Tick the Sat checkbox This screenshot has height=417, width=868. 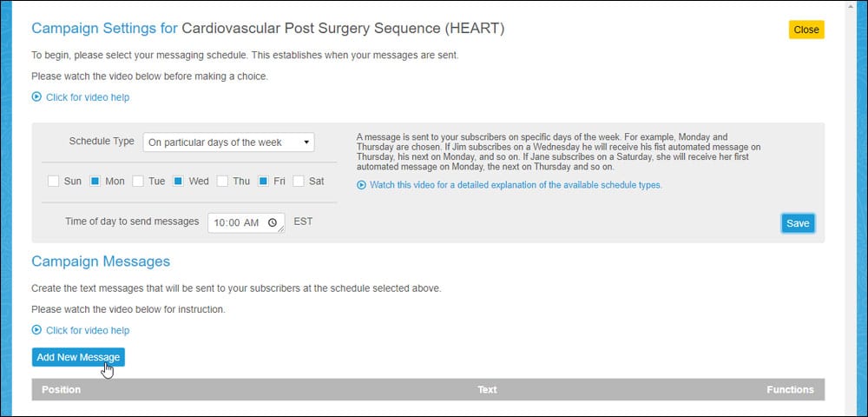[x=299, y=181]
